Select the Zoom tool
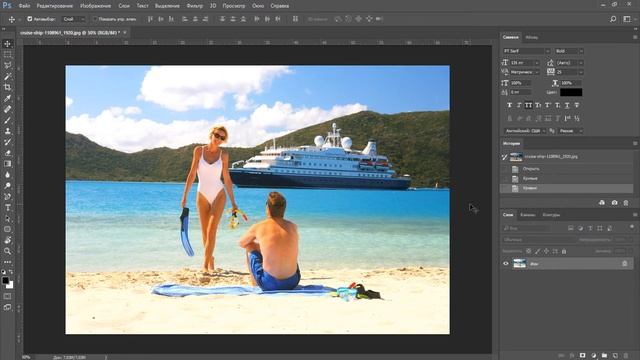The image size is (640, 360). coord(7,251)
